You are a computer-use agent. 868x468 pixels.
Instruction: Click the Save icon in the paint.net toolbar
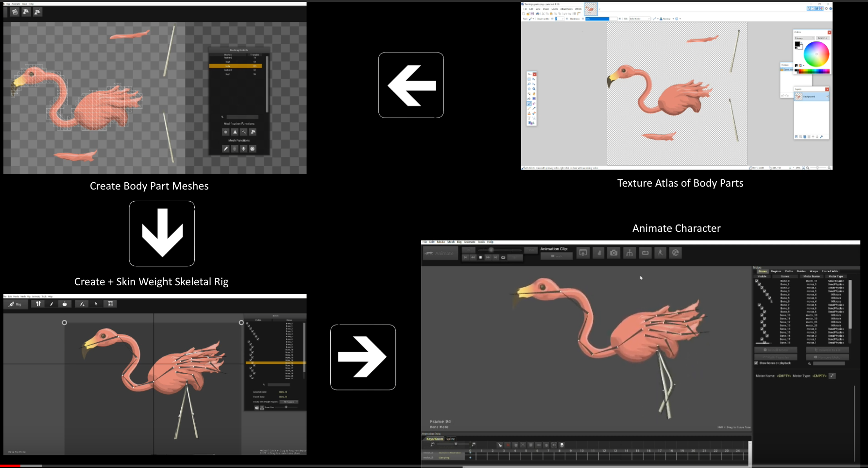(x=532, y=13)
